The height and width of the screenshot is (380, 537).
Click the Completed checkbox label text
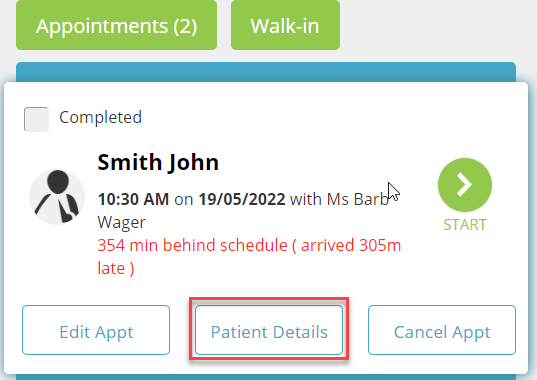click(100, 117)
